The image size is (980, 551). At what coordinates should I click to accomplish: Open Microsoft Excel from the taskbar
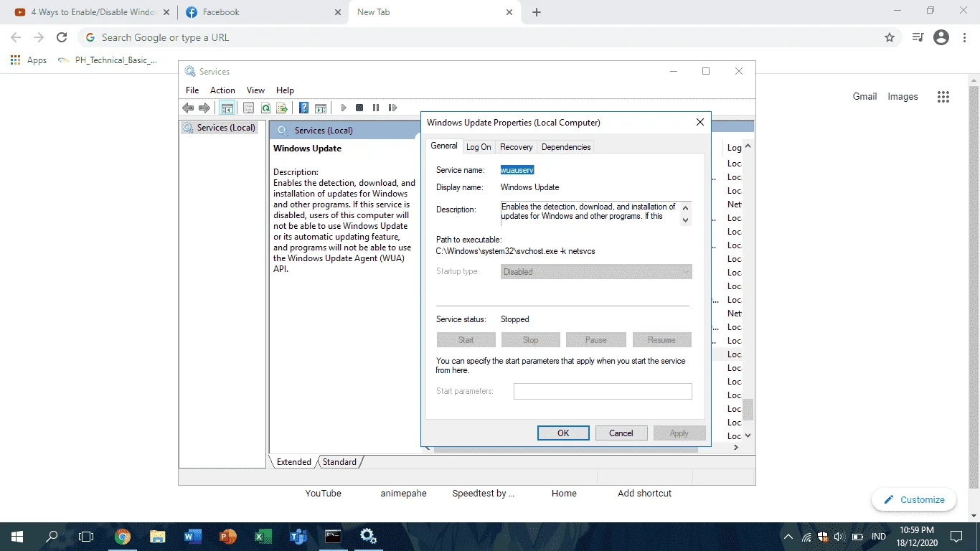coord(263,536)
